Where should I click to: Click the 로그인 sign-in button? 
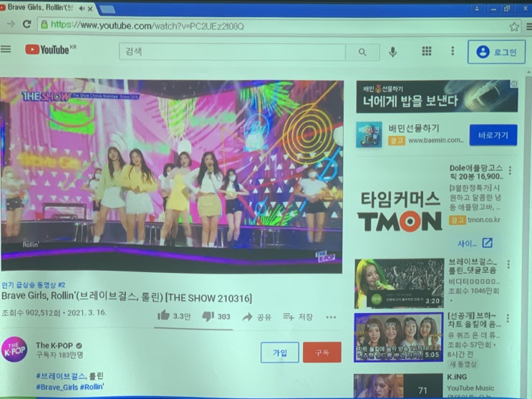pos(496,52)
